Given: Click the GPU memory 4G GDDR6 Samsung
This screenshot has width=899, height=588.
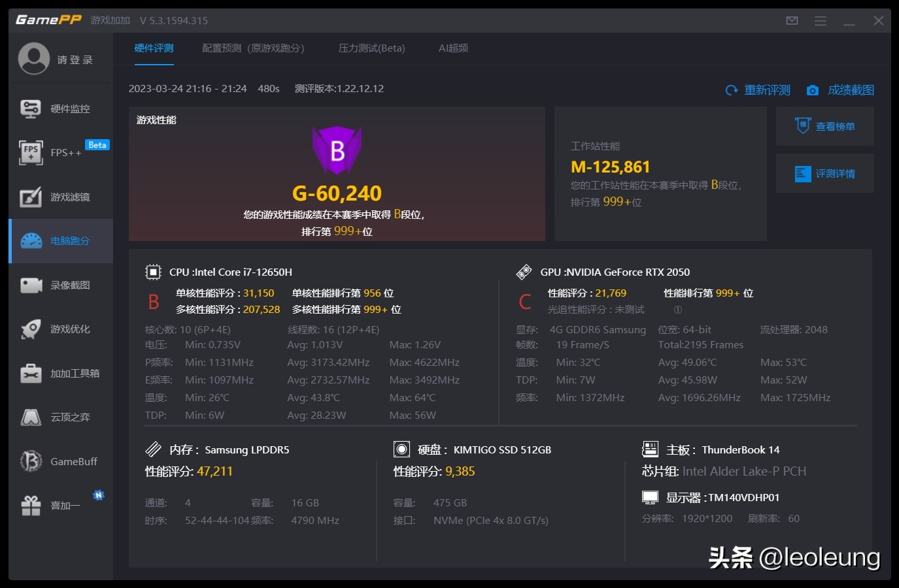Looking at the screenshot, I should tap(598, 330).
